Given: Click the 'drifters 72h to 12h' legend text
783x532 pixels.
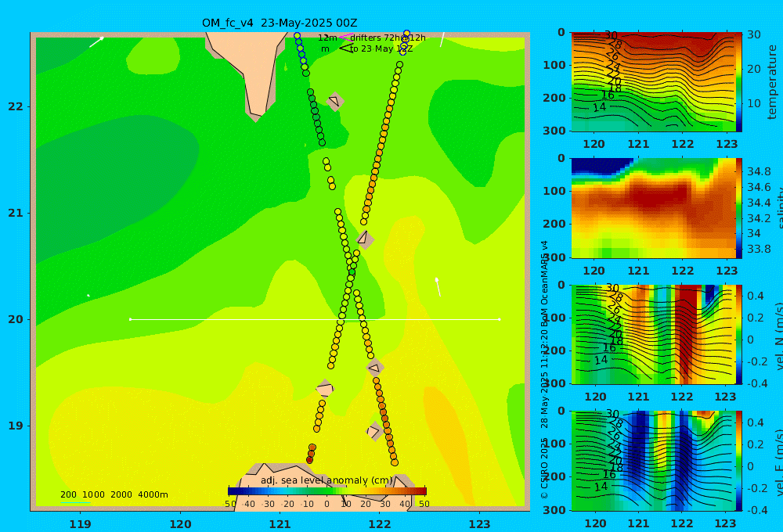Looking at the screenshot, I should coord(388,38).
